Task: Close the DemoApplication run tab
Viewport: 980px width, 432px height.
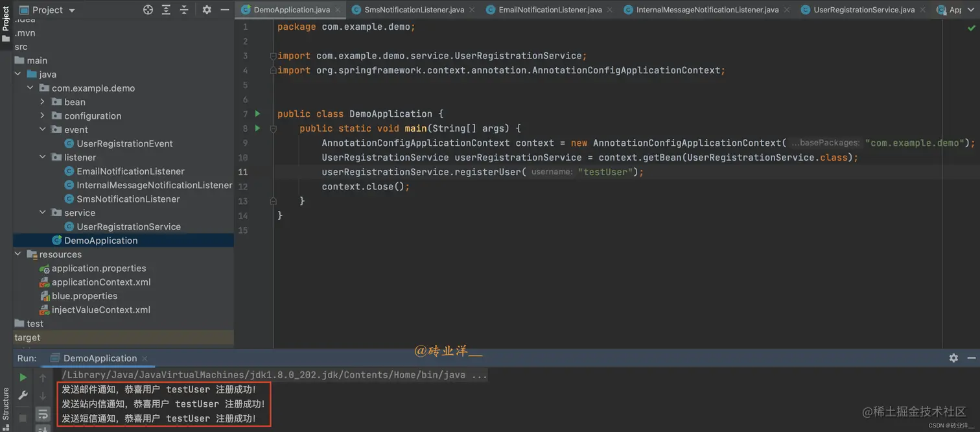Action: click(145, 358)
